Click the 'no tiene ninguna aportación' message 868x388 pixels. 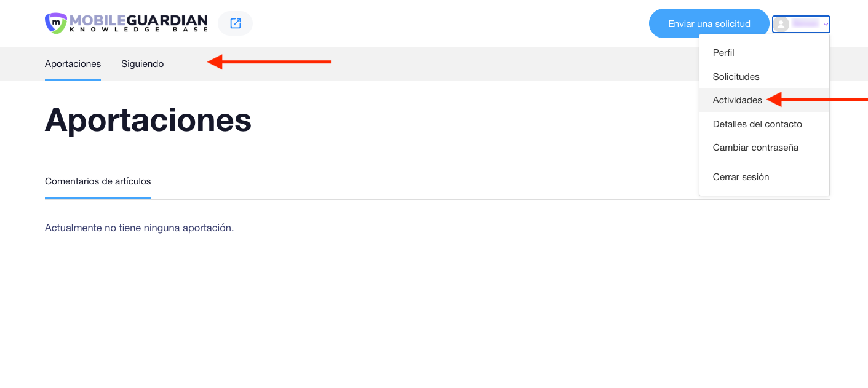(x=139, y=228)
